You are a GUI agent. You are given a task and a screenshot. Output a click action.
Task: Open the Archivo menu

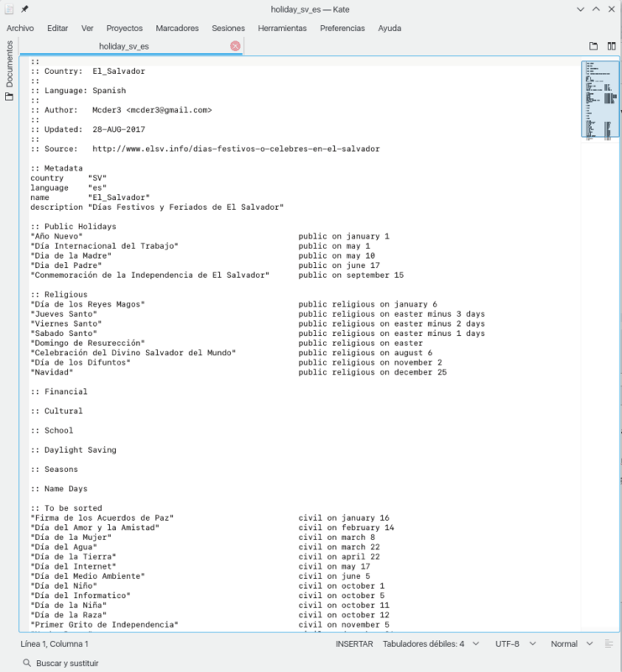[x=20, y=28]
